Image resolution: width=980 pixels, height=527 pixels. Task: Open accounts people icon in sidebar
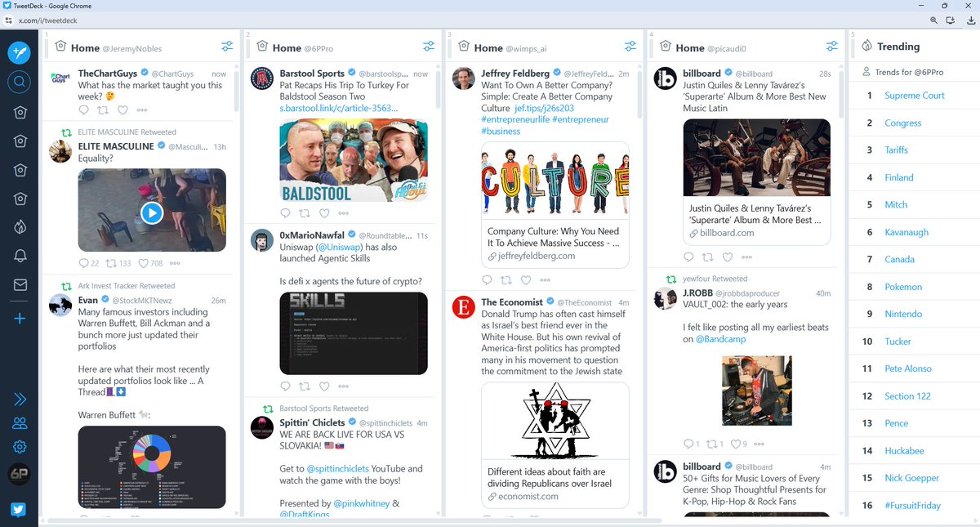[20, 423]
